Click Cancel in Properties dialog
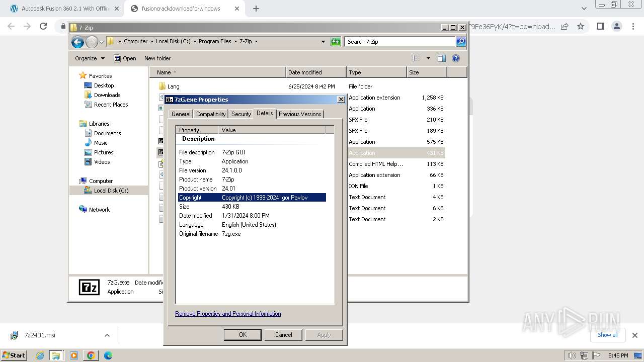The height and width of the screenshot is (362, 644). click(284, 335)
